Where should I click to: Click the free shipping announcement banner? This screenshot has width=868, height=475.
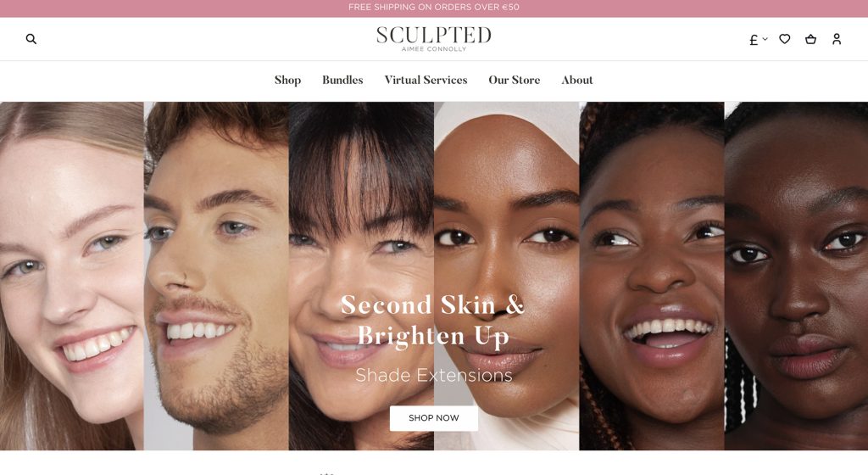point(434,8)
